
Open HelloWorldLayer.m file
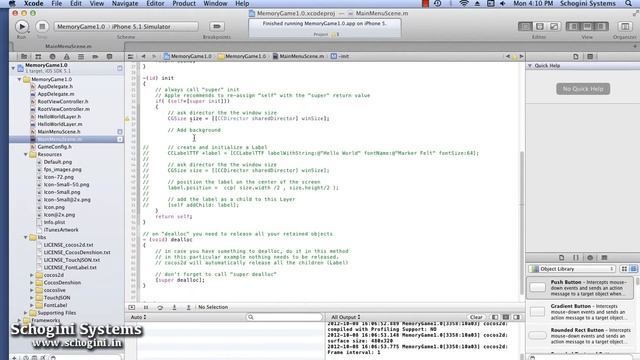pos(60,124)
